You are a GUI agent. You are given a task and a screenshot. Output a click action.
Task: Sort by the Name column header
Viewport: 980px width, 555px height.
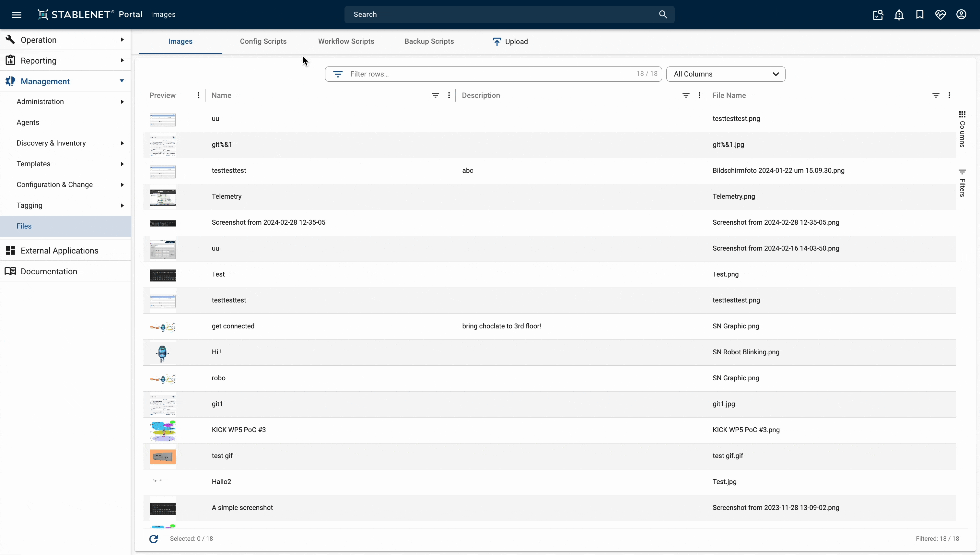(221, 95)
